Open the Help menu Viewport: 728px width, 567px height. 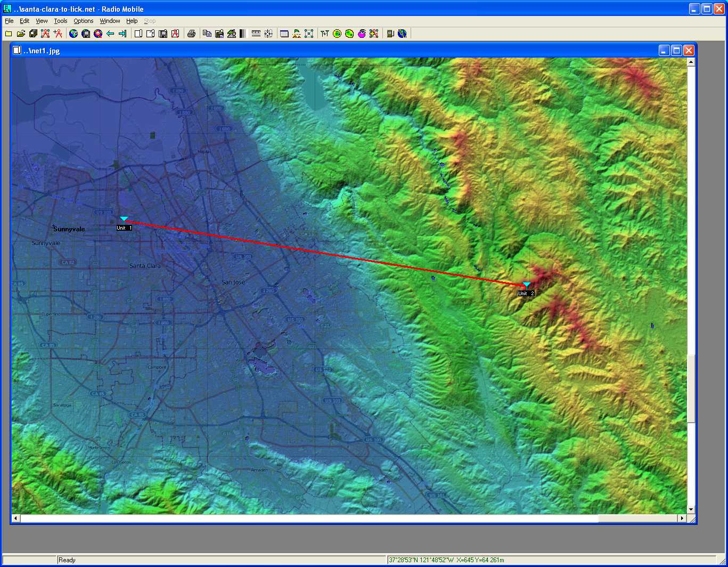(x=132, y=21)
